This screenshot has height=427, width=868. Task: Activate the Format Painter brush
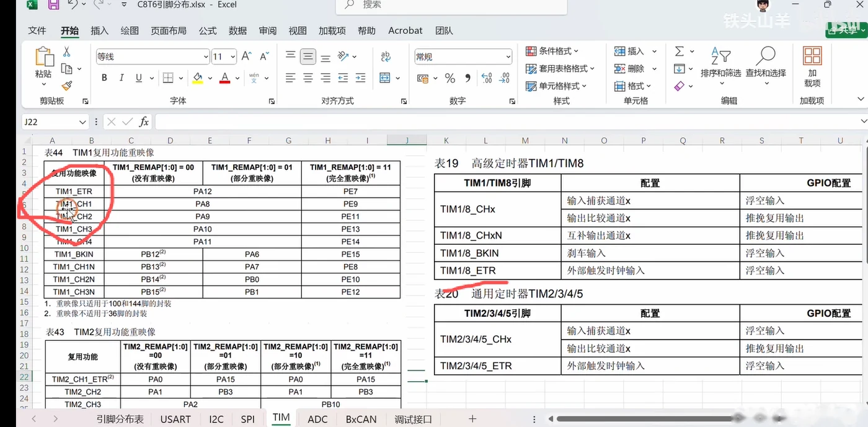67,86
